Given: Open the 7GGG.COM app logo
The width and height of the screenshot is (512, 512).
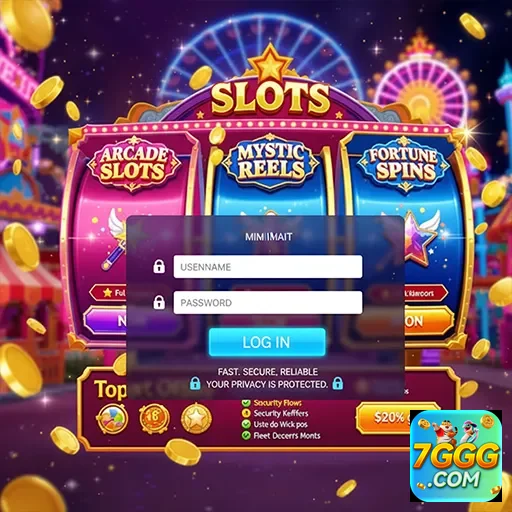Looking at the screenshot, I should (x=456, y=456).
